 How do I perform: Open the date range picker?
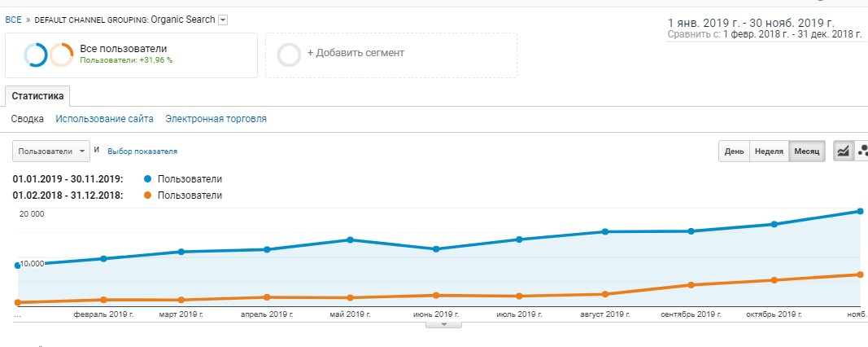765,29
